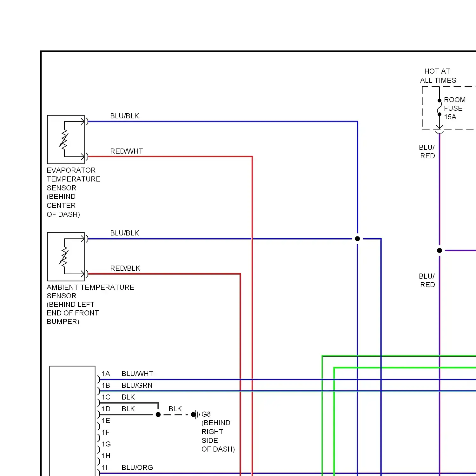
Task: Click the HOT AT ALL TIMES label
Action: [x=438, y=76]
